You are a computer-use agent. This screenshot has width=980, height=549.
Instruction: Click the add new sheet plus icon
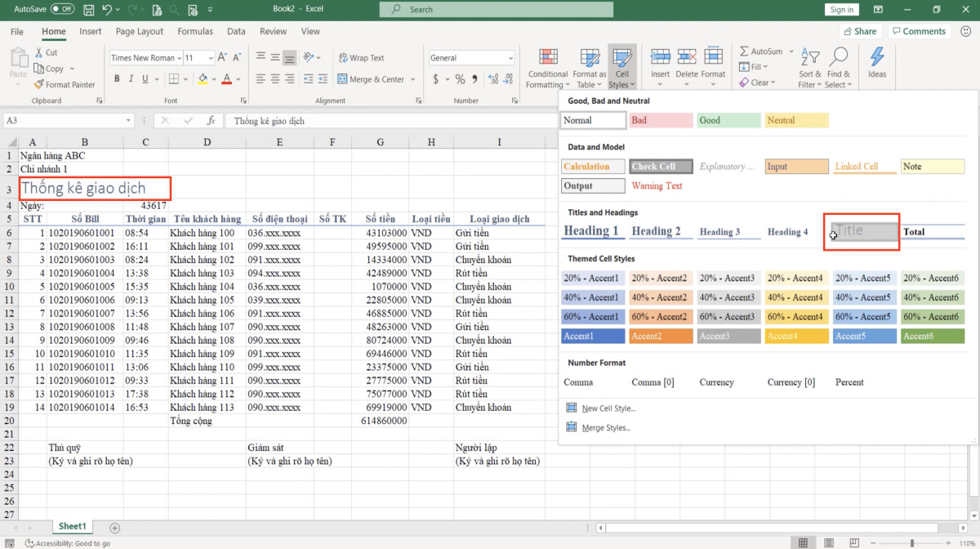click(x=114, y=528)
